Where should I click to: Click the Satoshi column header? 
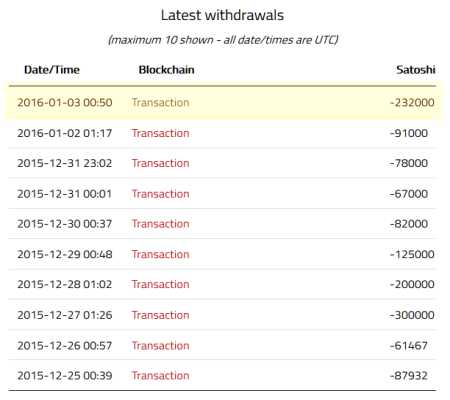(416, 70)
